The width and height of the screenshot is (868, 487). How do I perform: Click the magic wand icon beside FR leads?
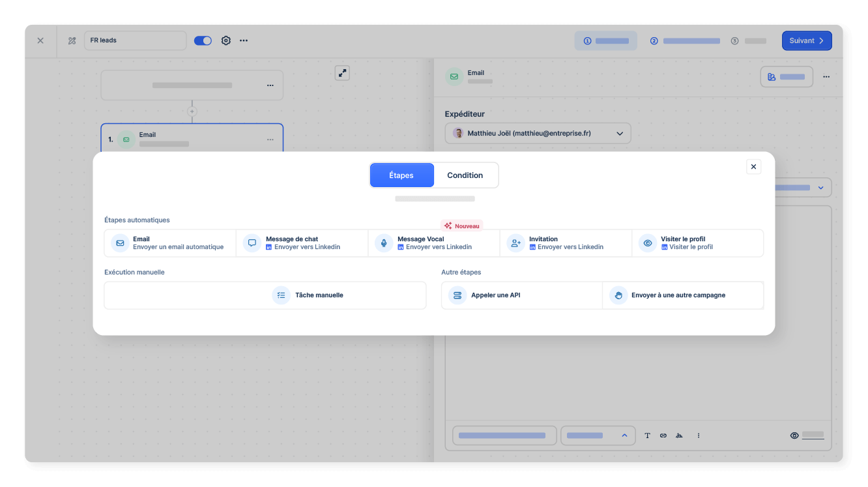[72, 40]
